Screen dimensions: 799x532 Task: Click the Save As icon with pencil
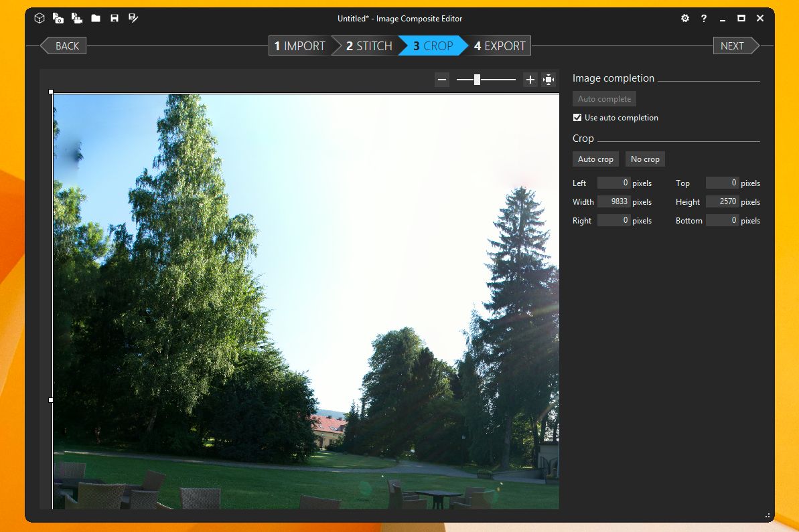[x=133, y=18]
